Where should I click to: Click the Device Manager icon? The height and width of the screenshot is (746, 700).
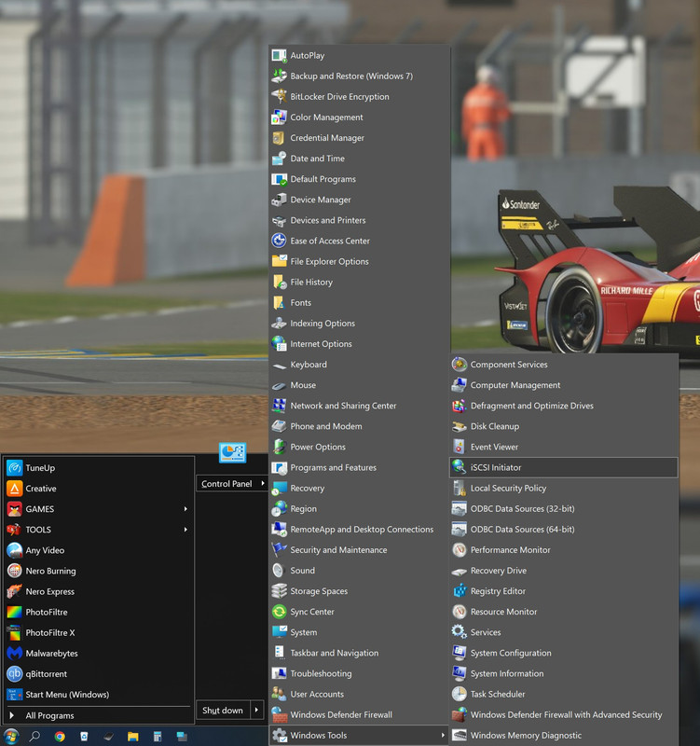coord(279,200)
